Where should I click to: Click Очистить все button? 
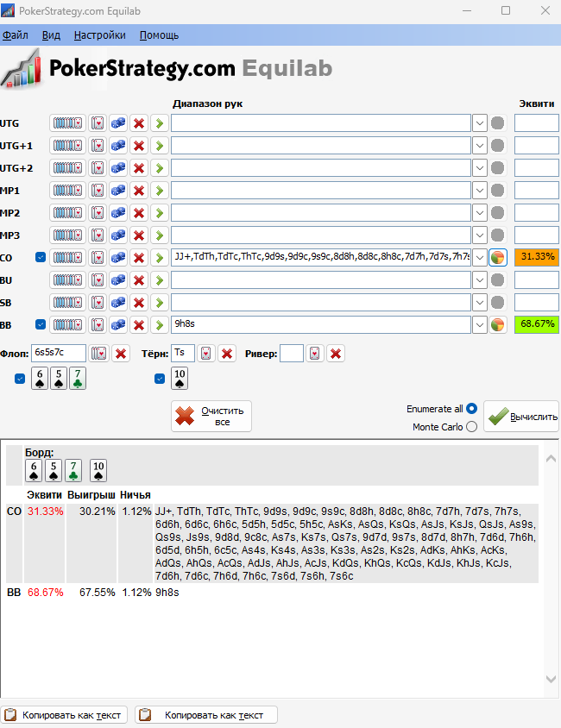(x=211, y=417)
